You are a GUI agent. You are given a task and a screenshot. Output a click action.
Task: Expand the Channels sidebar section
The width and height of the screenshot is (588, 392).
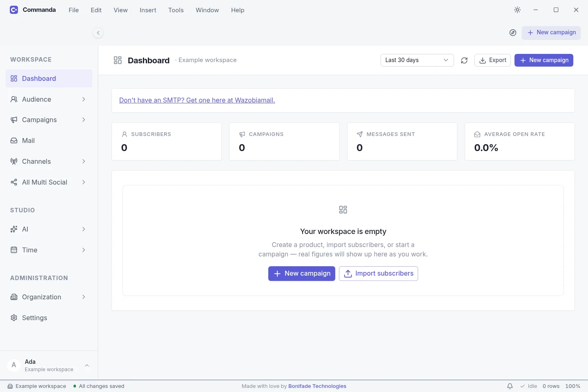[x=49, y=161]
